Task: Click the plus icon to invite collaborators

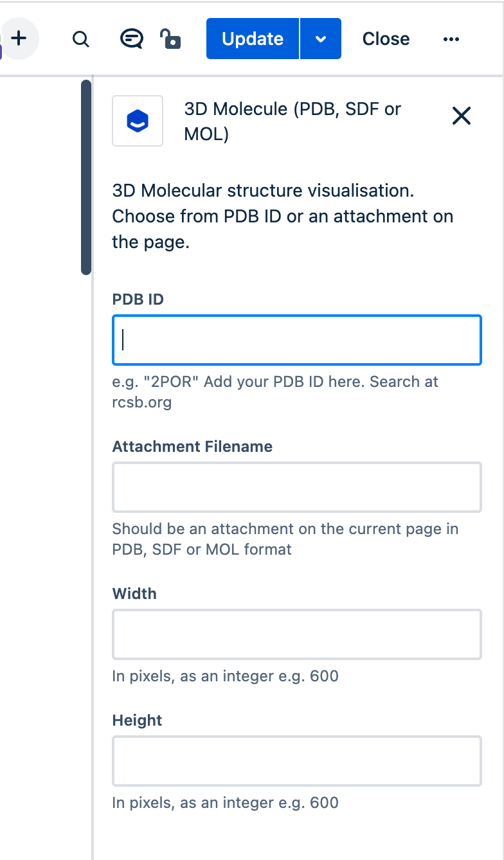Action: [19, 39]
